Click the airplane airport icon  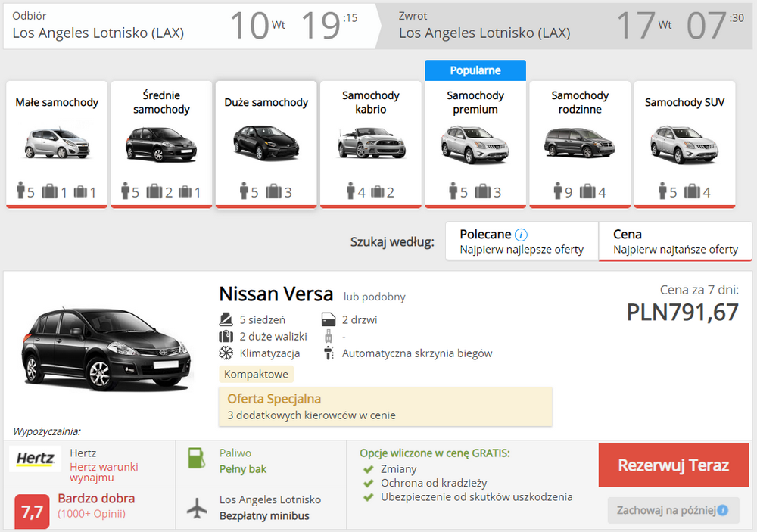point(197,508)
